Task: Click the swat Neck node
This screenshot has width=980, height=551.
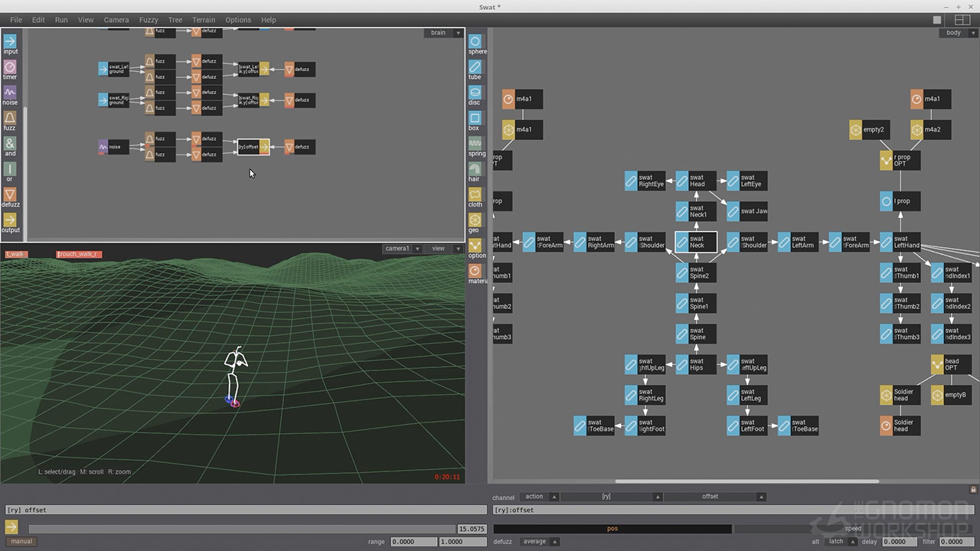Action: [x=696, y=243]
